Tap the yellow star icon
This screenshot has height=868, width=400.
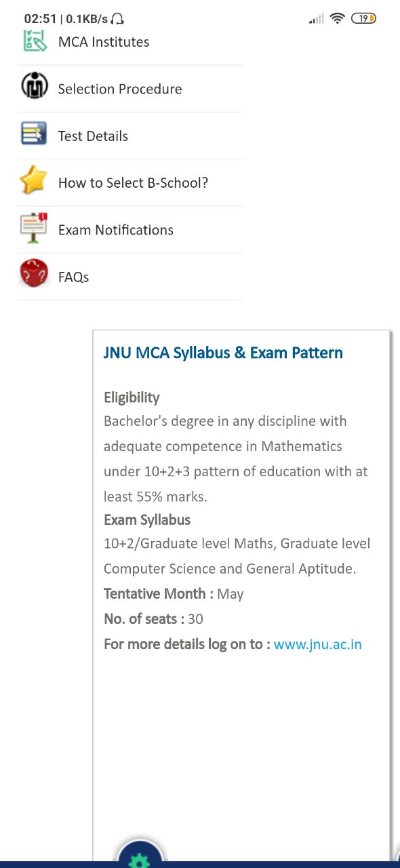click(x=33, y=180)
